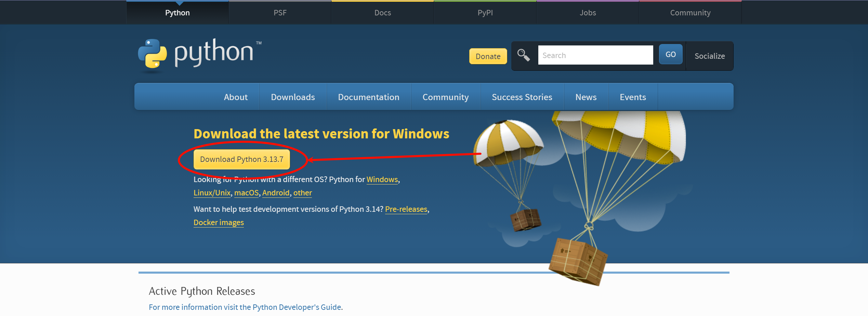Click the 'Active Python Releases' heading

click(x=202, y=291)
